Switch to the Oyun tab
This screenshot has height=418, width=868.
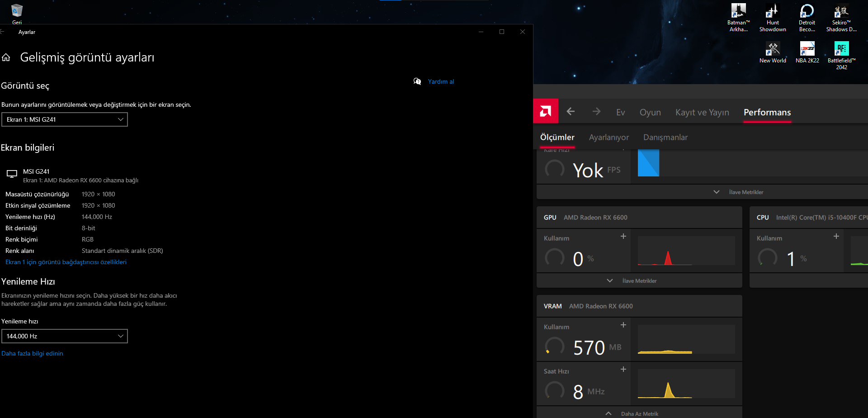[x=650, y=112]
